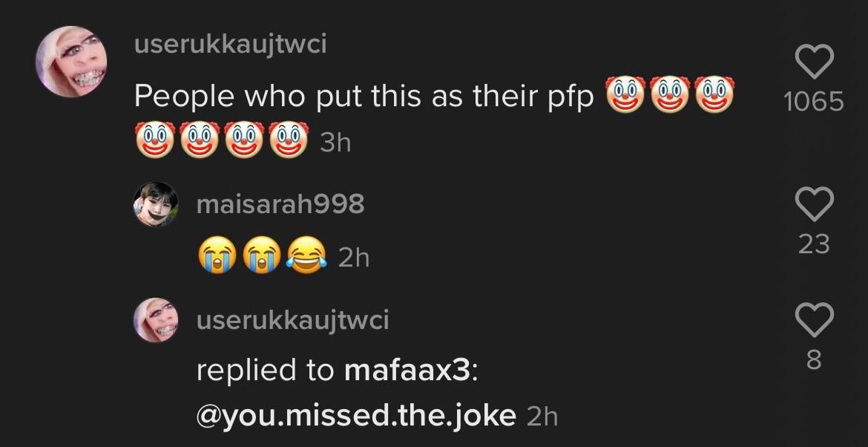868x447 pixels.
Task: Open maisarah998's profile picture
Action: (156, 203)
